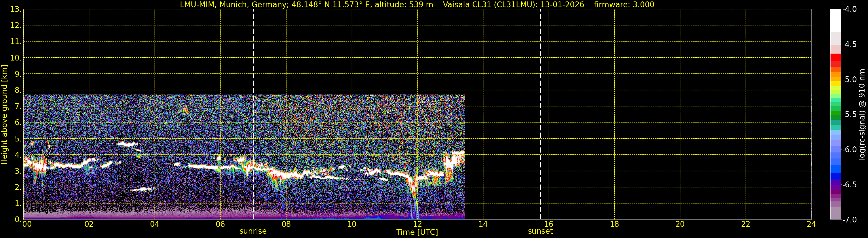Click the "sunset" label below the time axis
The width and height of the screenshot is (868, 238).
pos(540,231)
